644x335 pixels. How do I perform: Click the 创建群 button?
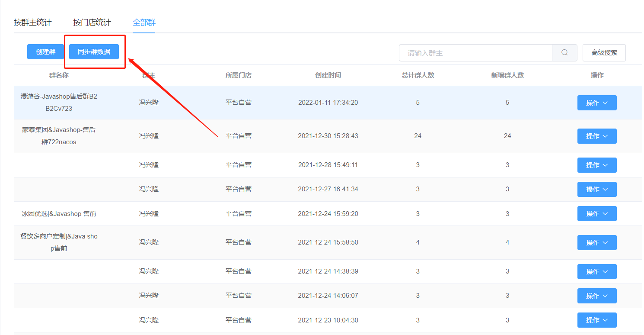(x=45, y=52)
